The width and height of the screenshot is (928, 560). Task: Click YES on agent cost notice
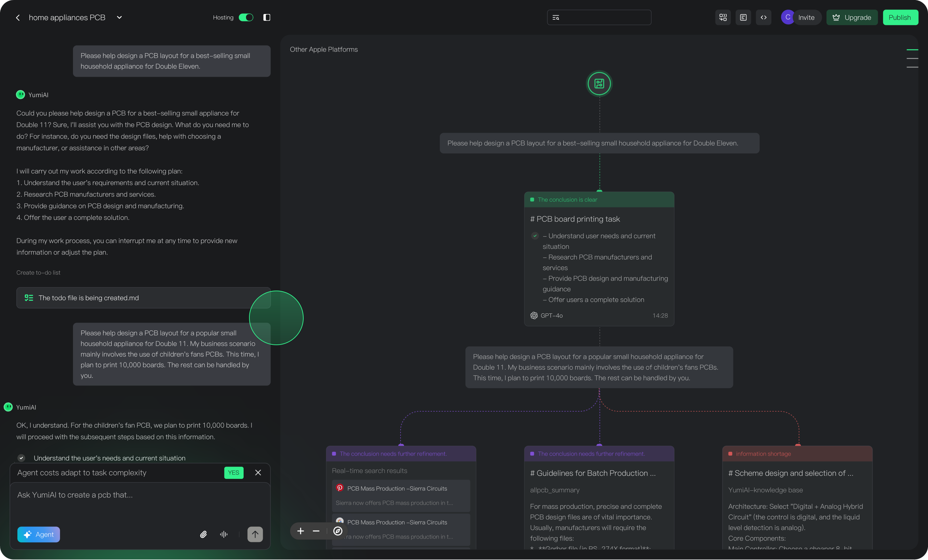pos(233,473)
